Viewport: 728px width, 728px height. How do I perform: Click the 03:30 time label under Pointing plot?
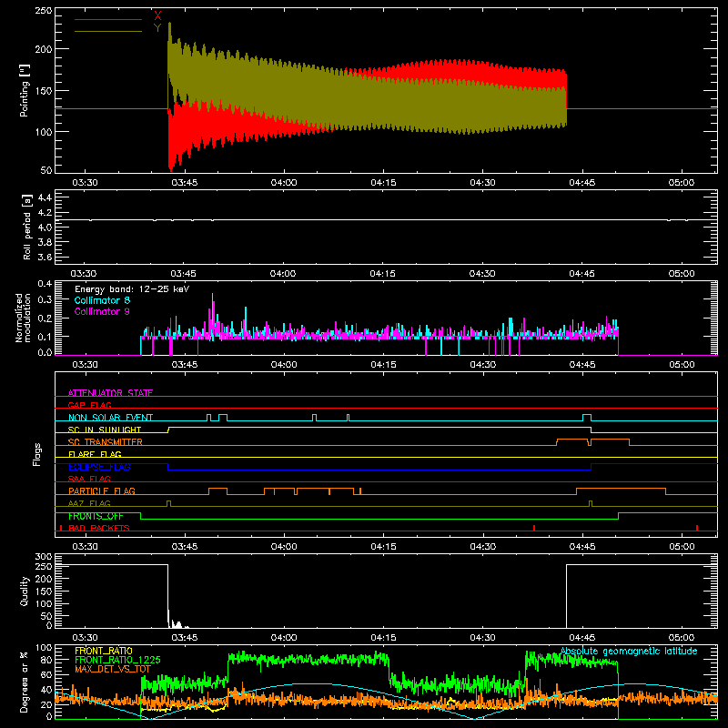coord(85,183)
